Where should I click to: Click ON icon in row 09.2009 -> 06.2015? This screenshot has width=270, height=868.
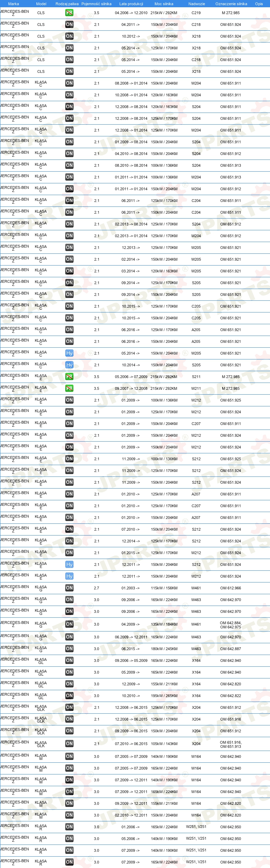click(x=69, y=731)
